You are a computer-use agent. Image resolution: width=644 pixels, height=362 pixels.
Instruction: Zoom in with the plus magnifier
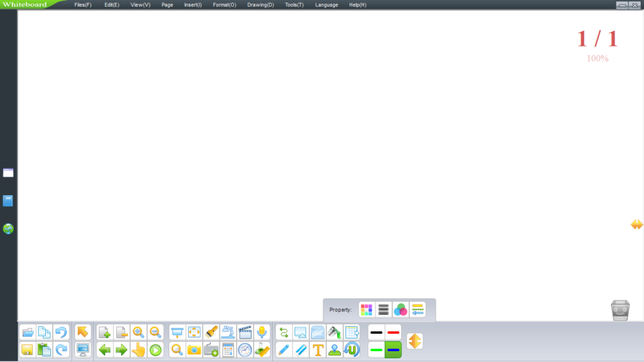(x=138, y=332)
